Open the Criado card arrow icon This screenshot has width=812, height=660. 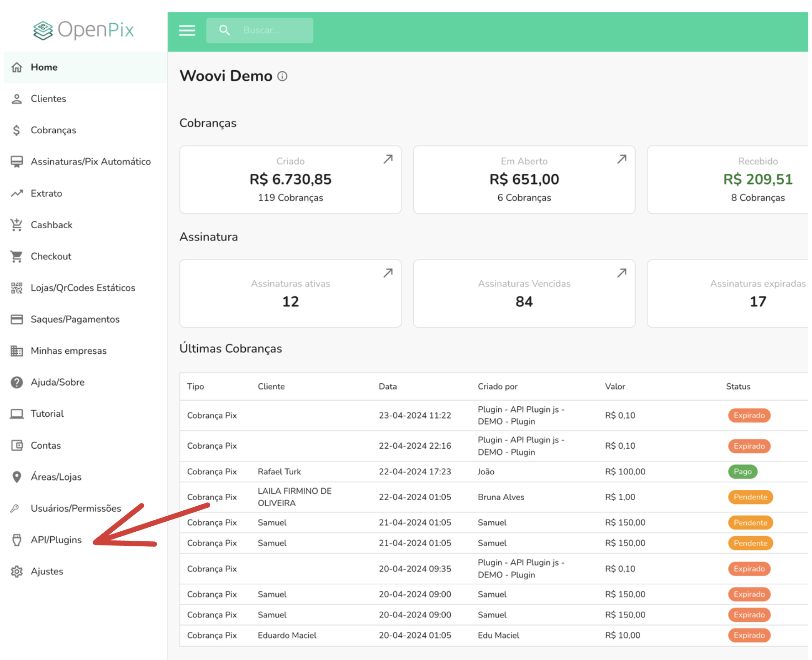(x=388, y=159)
